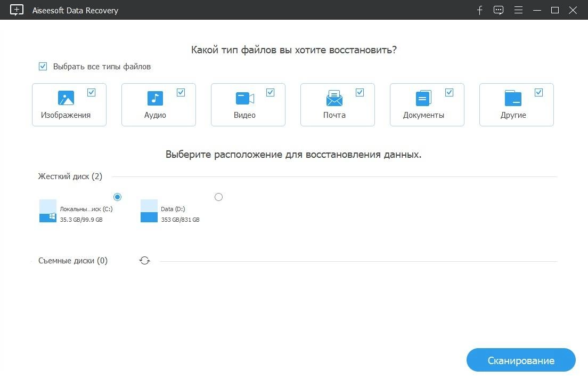
Task: Click the Почта envelope icon
Action: pos(334,98)
